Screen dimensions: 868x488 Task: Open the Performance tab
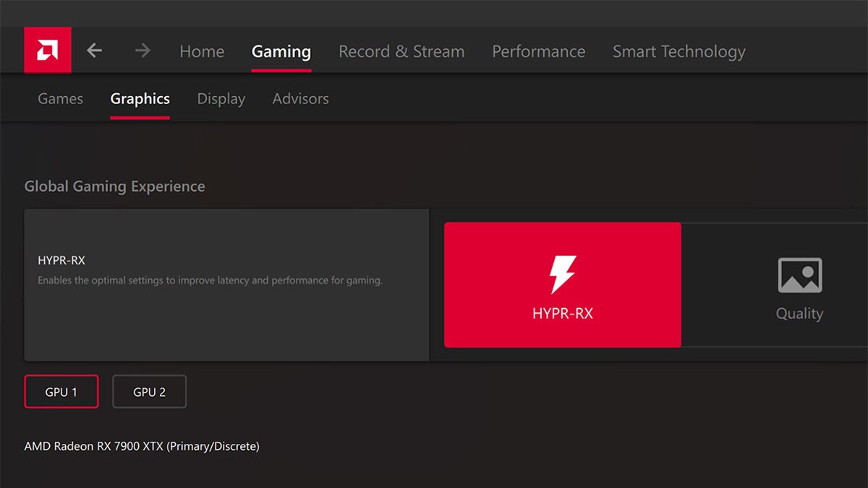538,52
